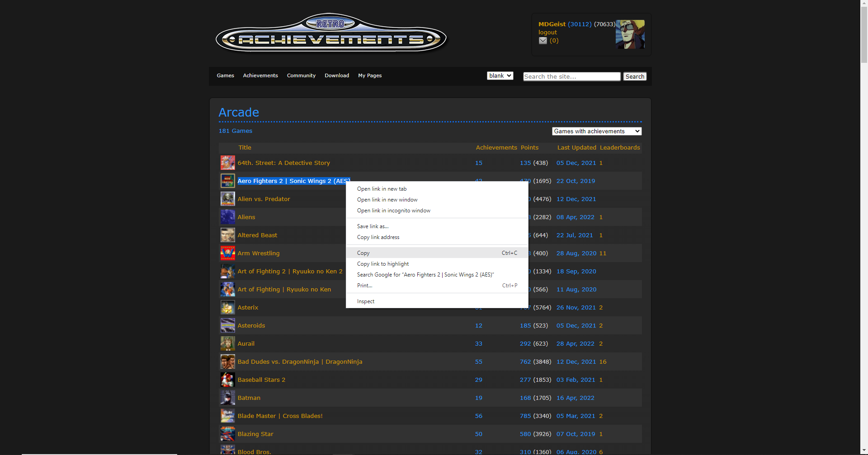Select Copy link address
Viewport: 868px width, 455px height.
point(437,237)
